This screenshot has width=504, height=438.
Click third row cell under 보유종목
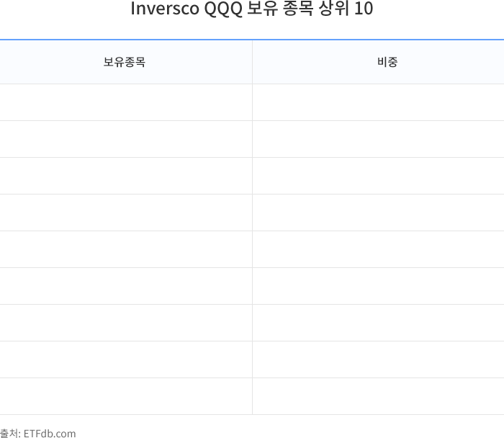pyautogui.click(x=125, y=176)
